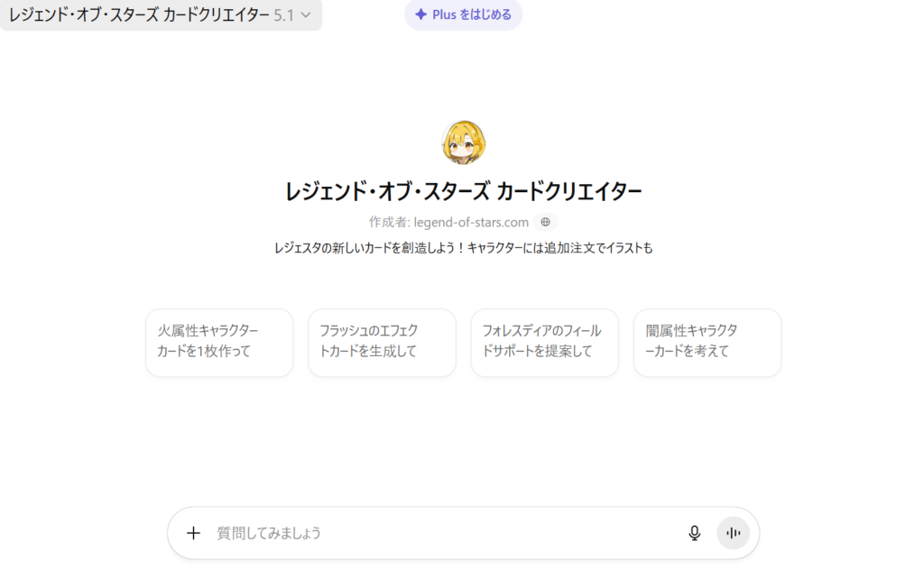924x570 pixels.
Task: Click the 5.1 version label
Action: pyautogui.click(x=283, y=15)
